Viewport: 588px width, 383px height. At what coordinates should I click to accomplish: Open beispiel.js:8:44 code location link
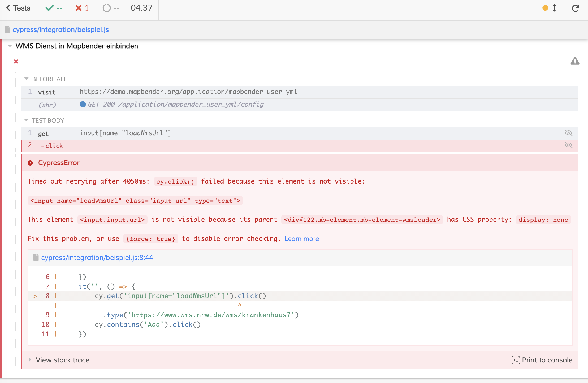(x=97, y=258)
